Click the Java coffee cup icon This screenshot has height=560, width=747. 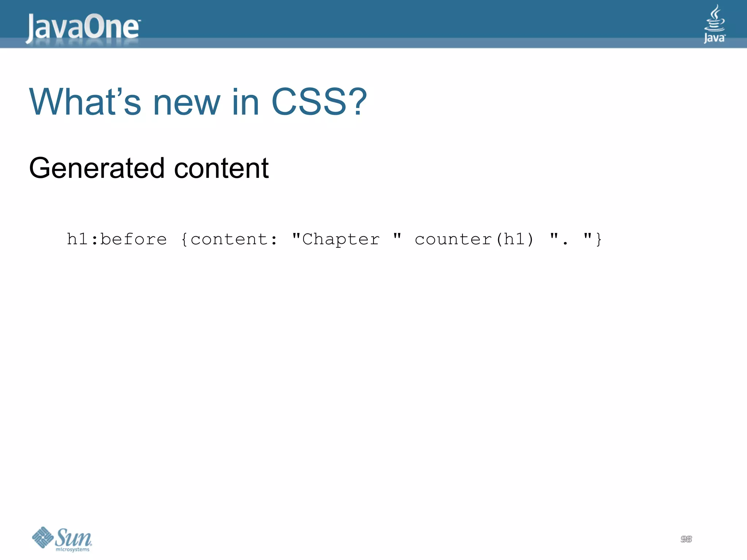714,18
